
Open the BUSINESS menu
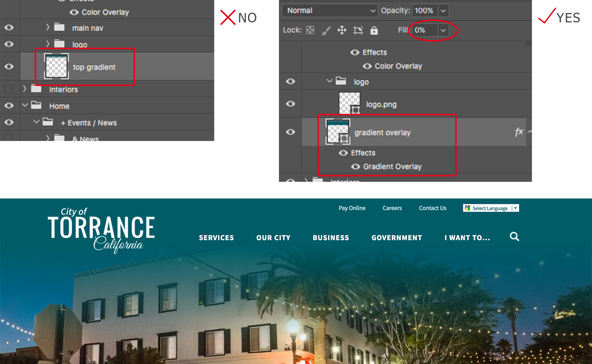click(331, 238)
